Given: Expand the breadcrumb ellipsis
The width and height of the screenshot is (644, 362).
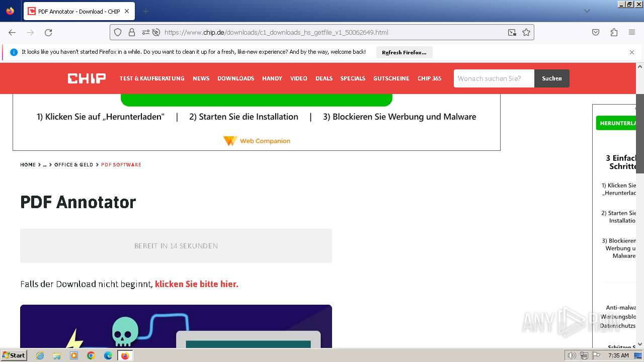Looking at the screenshot, I should [44, 164].
